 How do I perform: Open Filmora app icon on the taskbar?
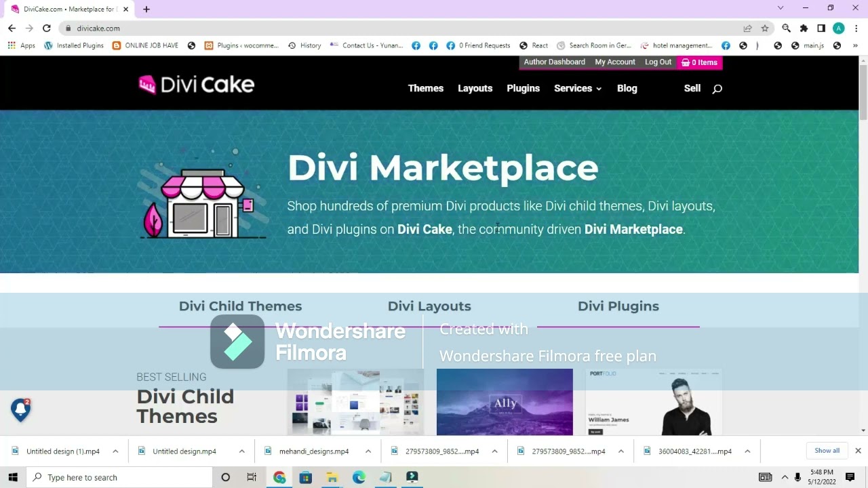click(x=412, y=477)
